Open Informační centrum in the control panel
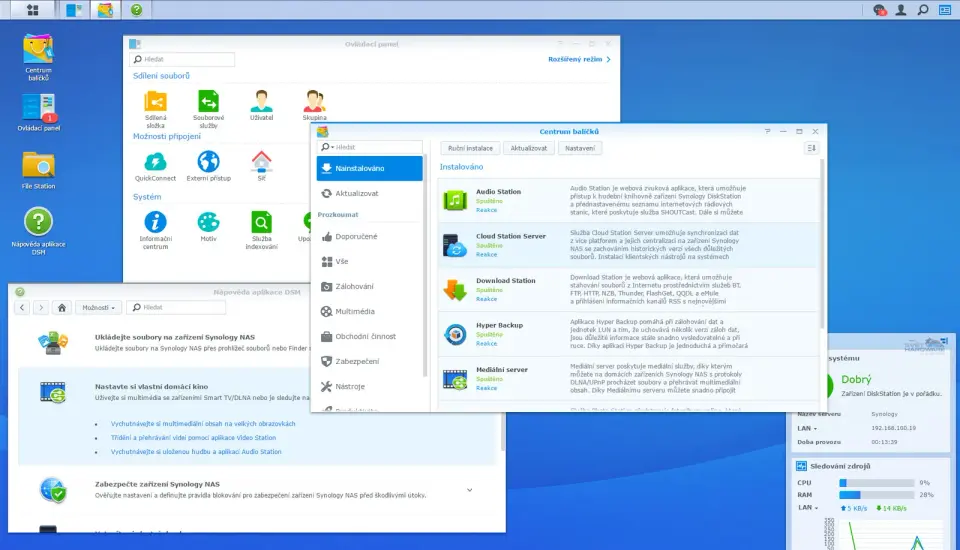 click(x=155, y=222)
